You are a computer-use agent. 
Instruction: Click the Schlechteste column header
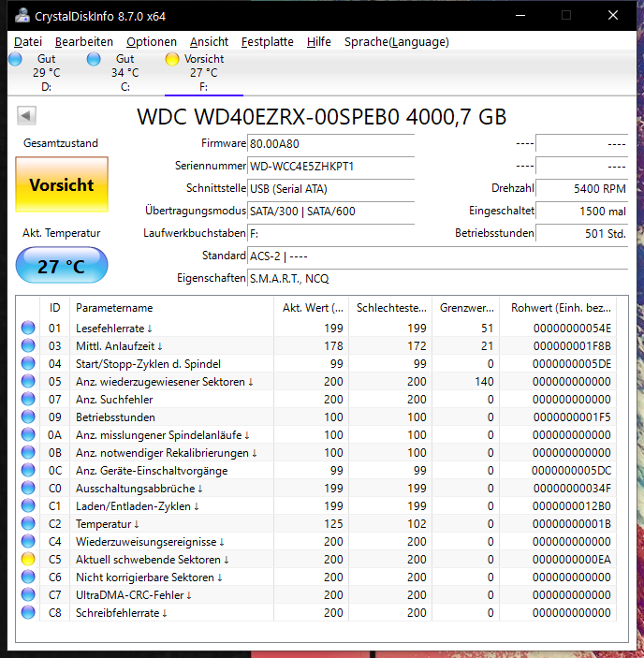(x=390, y=308)
